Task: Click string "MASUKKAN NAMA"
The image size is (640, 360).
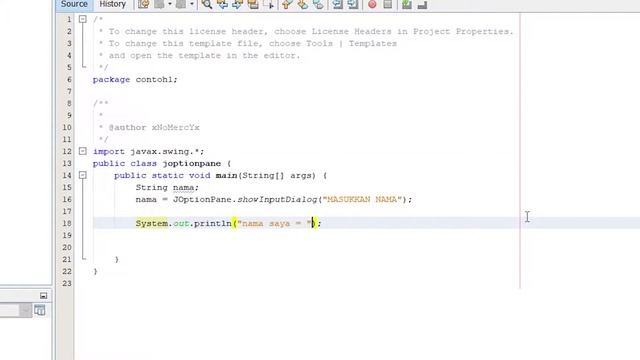Action: (362, 199)
